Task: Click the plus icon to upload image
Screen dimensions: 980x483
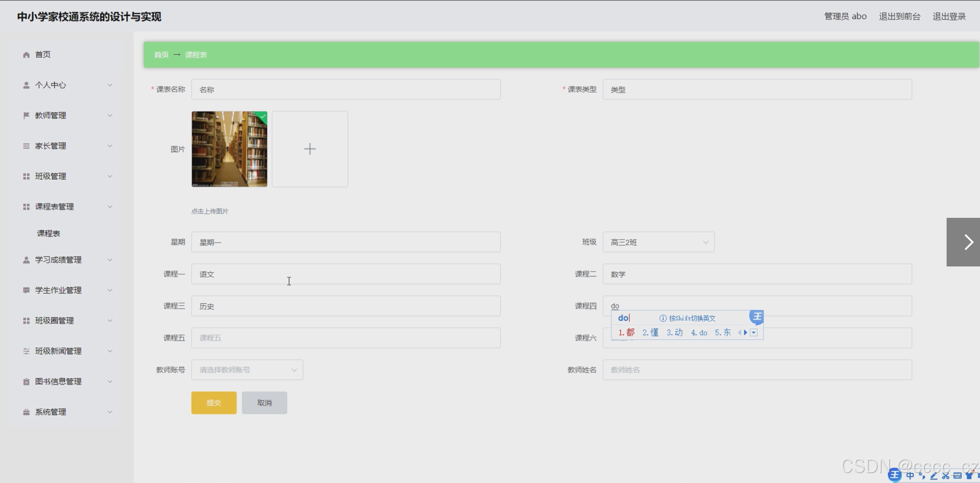Action: pyautogui.click(x=310, y=149)
